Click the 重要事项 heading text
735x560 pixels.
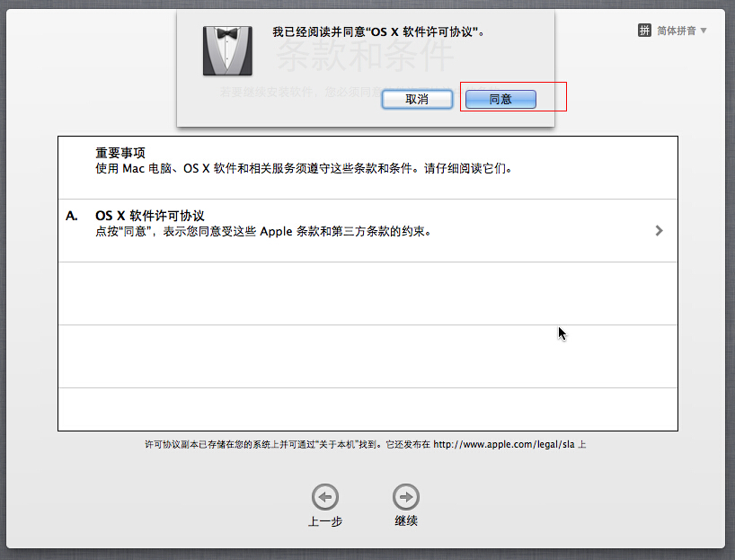120,153
